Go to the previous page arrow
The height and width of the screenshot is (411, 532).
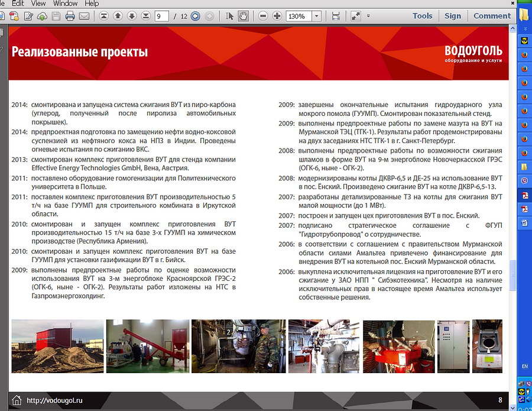pos(118,15)
